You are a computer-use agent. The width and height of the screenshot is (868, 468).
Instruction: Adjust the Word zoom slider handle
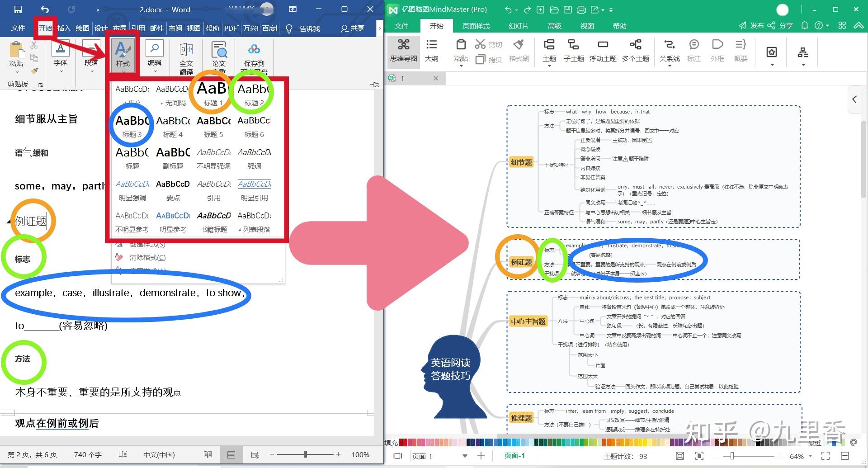tap(306, 454)
